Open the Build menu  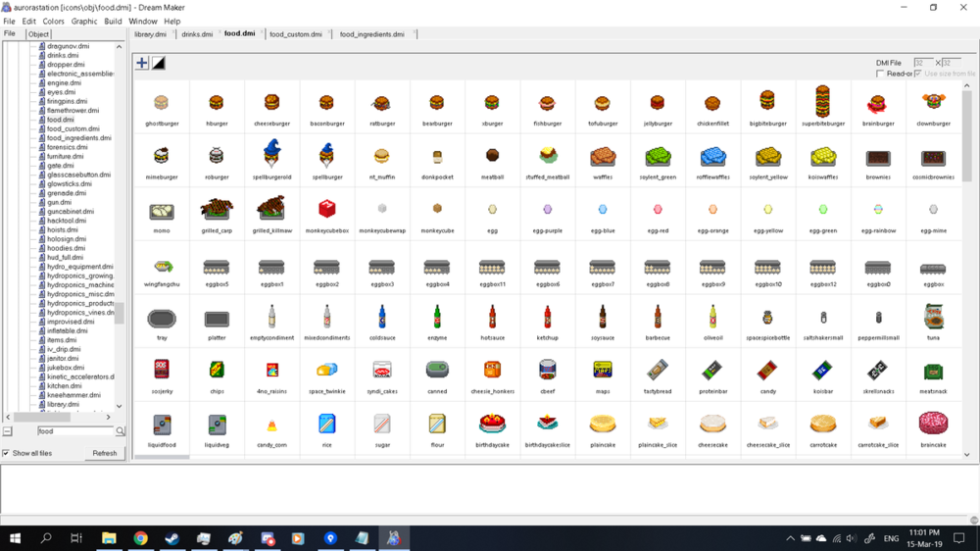click(113, 22)
